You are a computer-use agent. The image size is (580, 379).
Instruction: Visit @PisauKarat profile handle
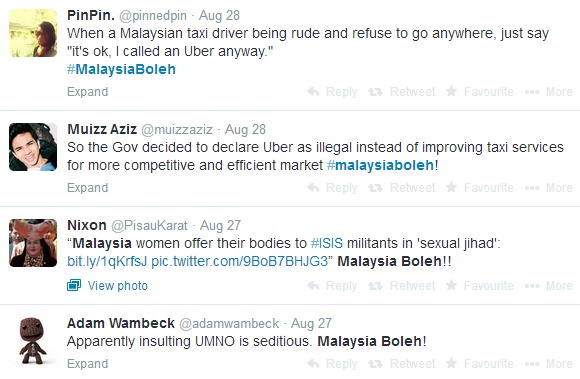(149, 225)
